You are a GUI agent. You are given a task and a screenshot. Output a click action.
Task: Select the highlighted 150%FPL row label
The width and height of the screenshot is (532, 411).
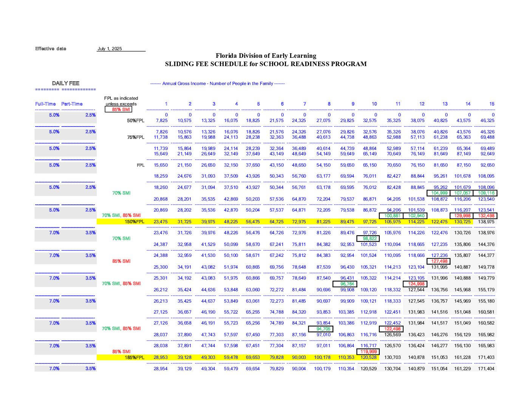coord(135,222)
